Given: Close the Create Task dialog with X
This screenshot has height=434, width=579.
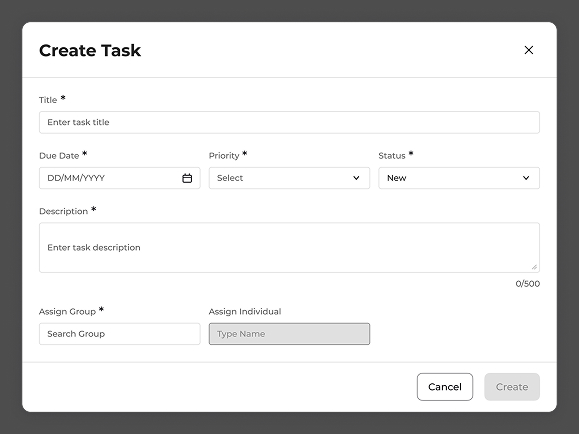Looking at the screenshot, I should pos(528,50).
